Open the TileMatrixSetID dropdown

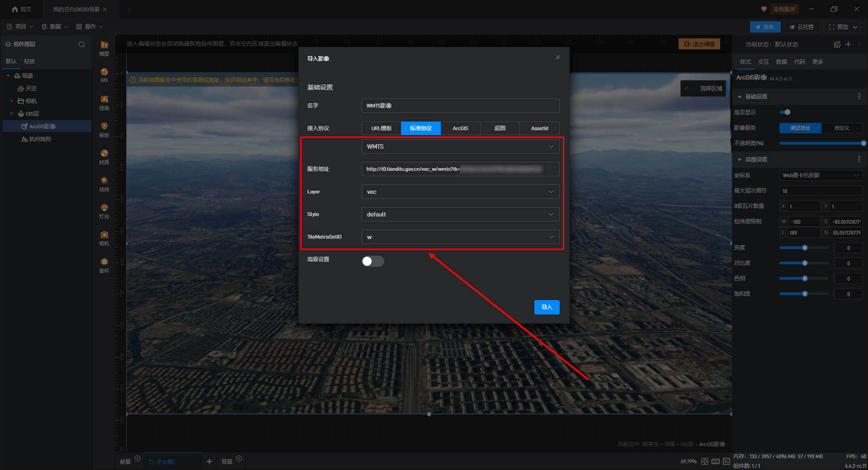point(460,237)
